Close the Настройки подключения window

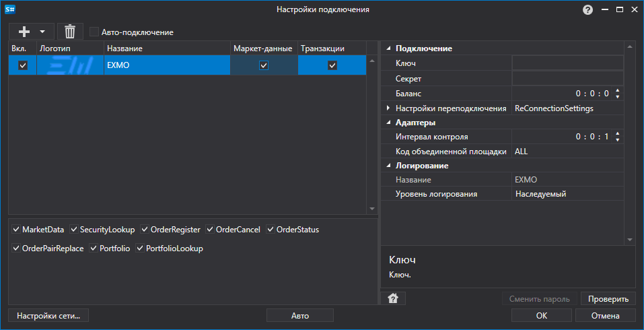click(634, 10)
